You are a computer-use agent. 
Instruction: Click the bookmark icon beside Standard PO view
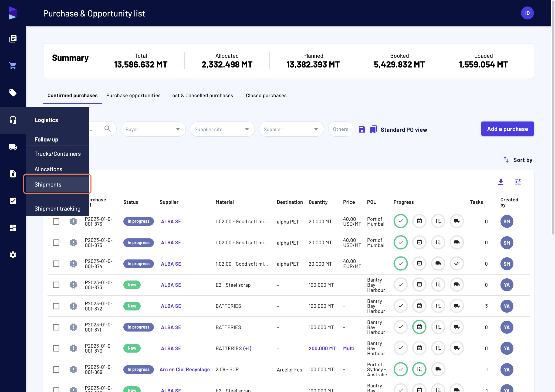coord(374,129)
